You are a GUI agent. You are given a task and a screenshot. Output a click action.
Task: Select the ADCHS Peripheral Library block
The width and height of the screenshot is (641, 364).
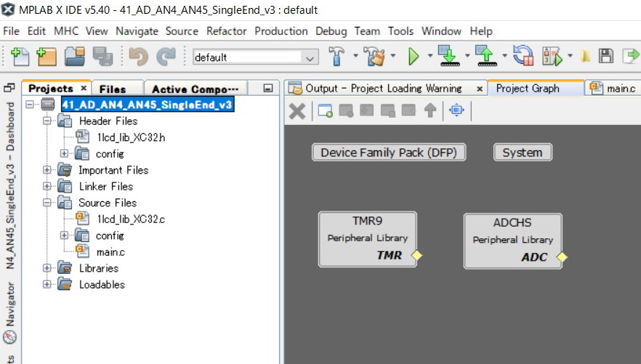point(512,241)
